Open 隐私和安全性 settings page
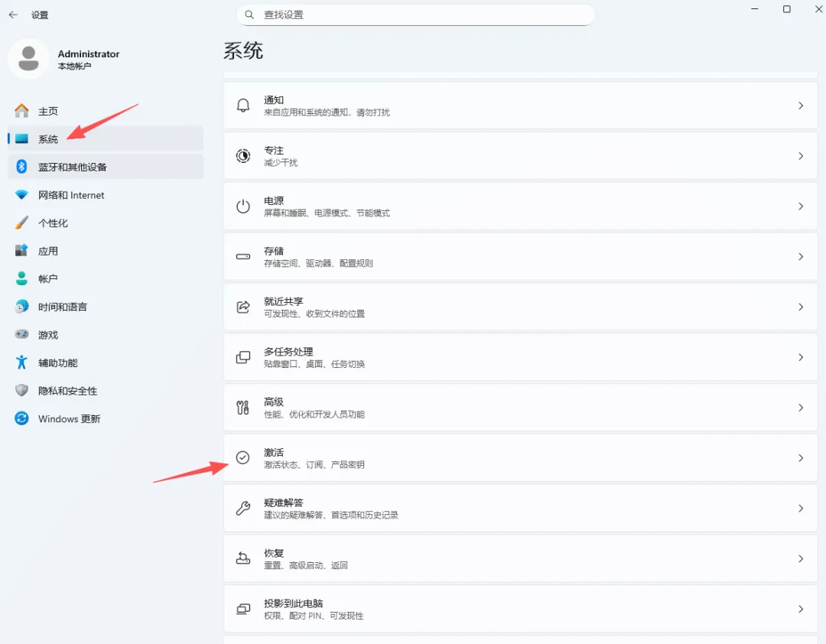Image resolution: width=826 pixels, height=644 pixels. tap(106, 390)
